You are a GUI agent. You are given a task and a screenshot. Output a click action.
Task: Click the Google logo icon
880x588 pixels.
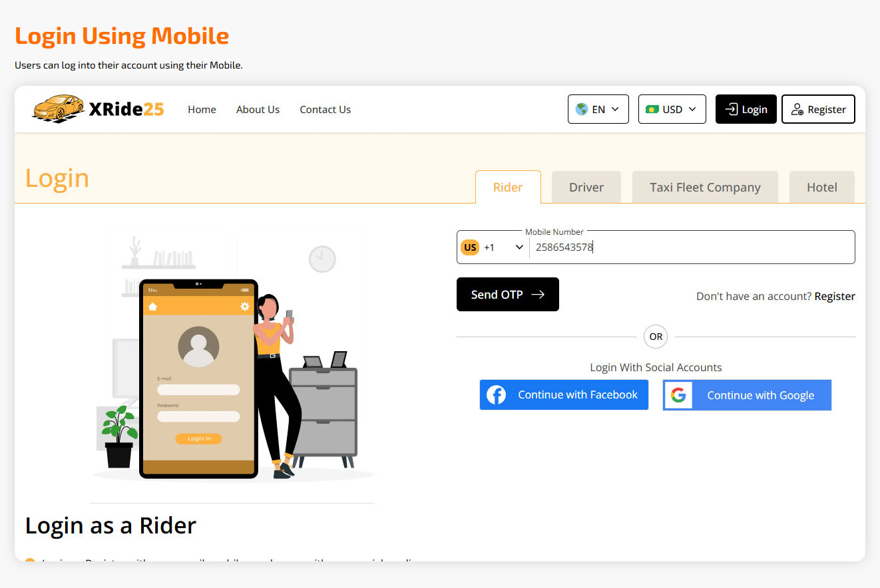(678, 395)
